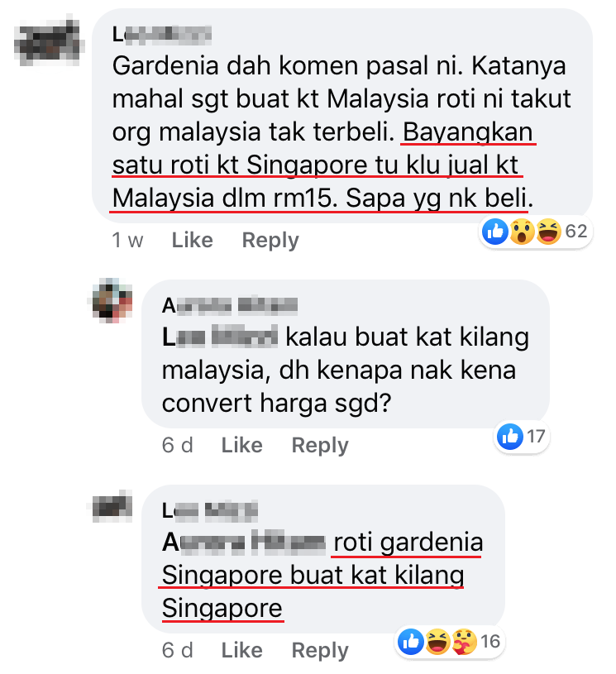Reply to the 'convert harga sgd' comment
The image size is (616, 674).
[x=320, y=445]
